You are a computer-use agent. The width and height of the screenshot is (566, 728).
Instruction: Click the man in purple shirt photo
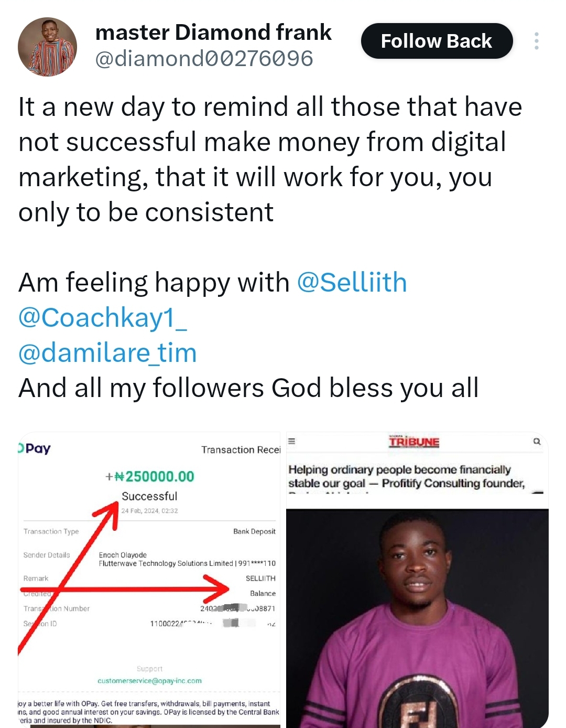click(417, 618)
